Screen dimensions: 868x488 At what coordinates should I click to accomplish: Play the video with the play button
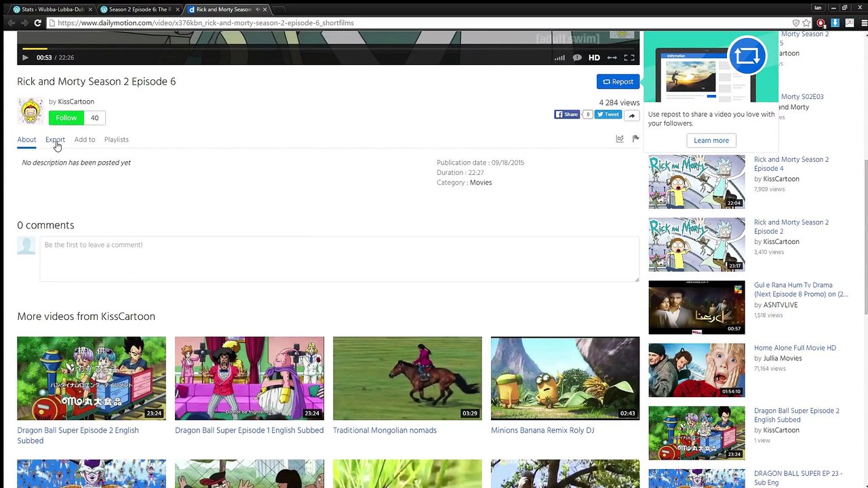point(25,58)
